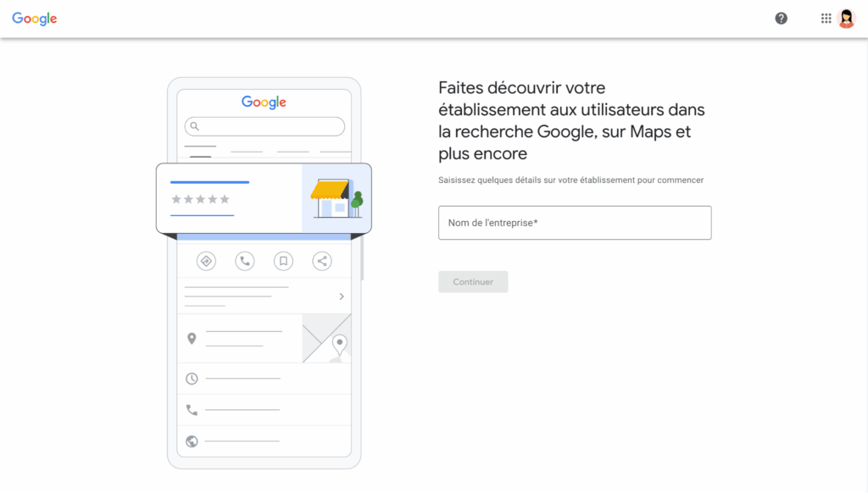The width and height of the screenshot is (868, 493).
Task: Click the Nom de l'entreprise input field
Action: pyautogui.click(x=575, y=223)
